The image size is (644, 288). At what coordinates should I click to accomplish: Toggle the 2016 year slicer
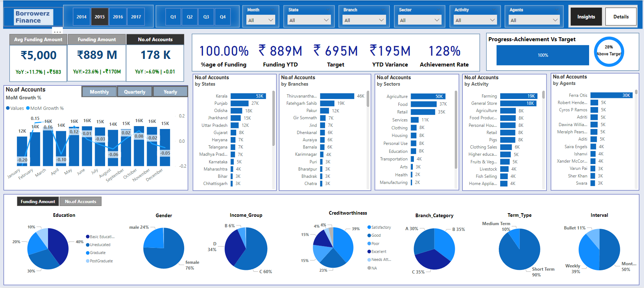118,17
